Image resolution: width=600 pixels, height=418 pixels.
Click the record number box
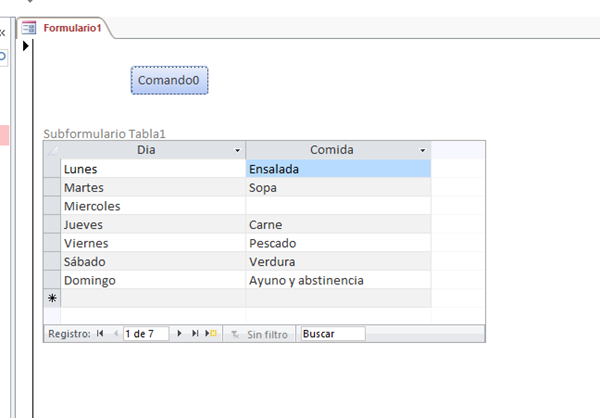click(x=145, y=334)
